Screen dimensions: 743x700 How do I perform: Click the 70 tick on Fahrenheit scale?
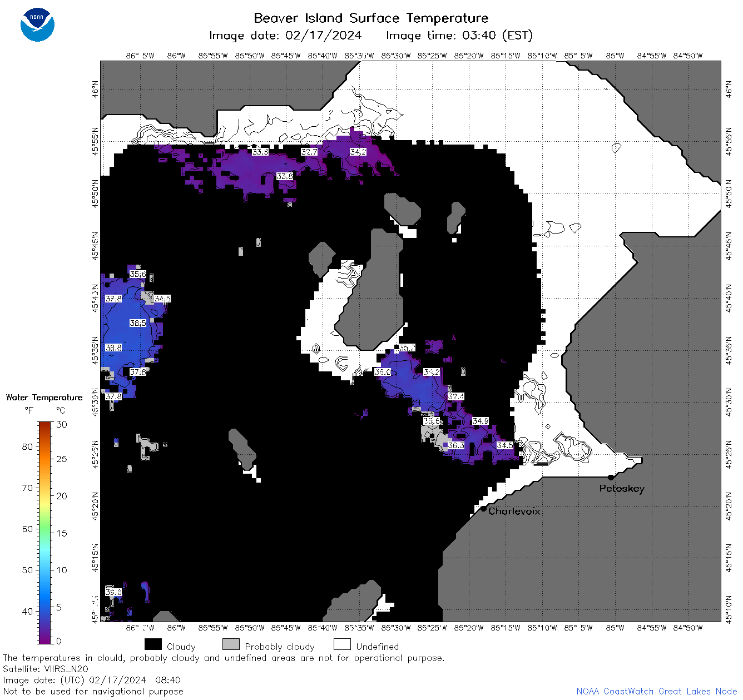[27, 488]
